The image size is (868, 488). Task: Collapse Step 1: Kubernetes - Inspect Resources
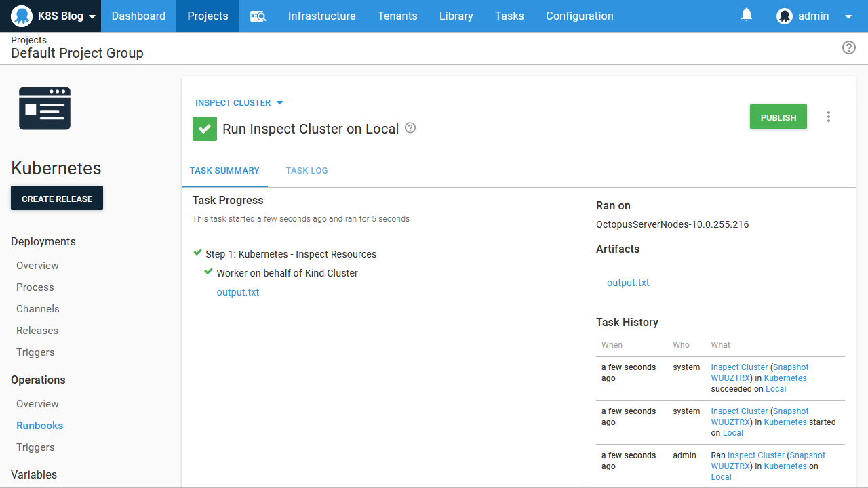(x=291, y=254)
